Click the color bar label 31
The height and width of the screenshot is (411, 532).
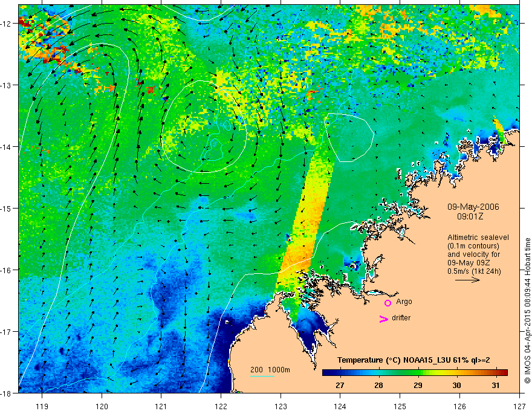[x=496, y=385]
